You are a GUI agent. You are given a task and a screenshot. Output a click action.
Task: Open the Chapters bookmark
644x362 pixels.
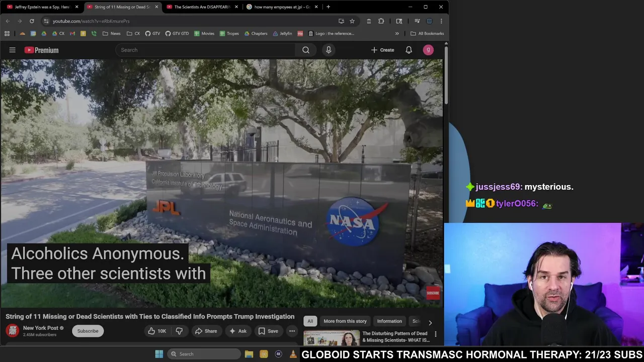(256, 34)
